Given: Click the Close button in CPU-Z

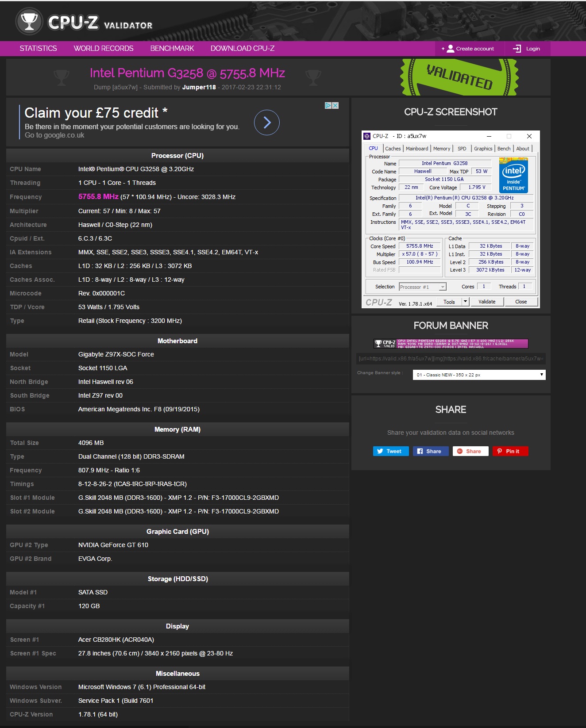Looking at the screenshot, I should click(521, 302).
